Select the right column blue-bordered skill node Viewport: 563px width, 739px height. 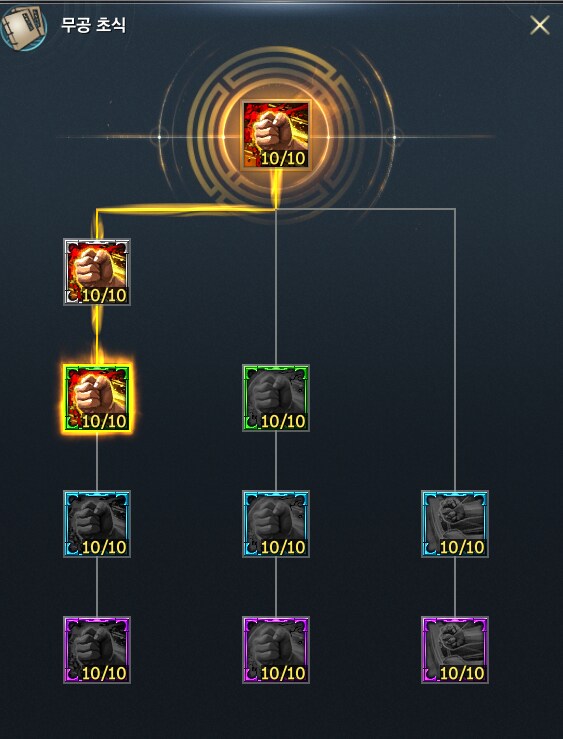coord(455,524)
